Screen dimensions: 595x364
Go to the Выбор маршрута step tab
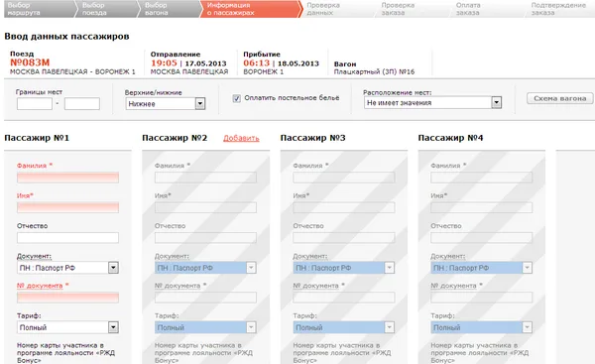coord(38,9)
